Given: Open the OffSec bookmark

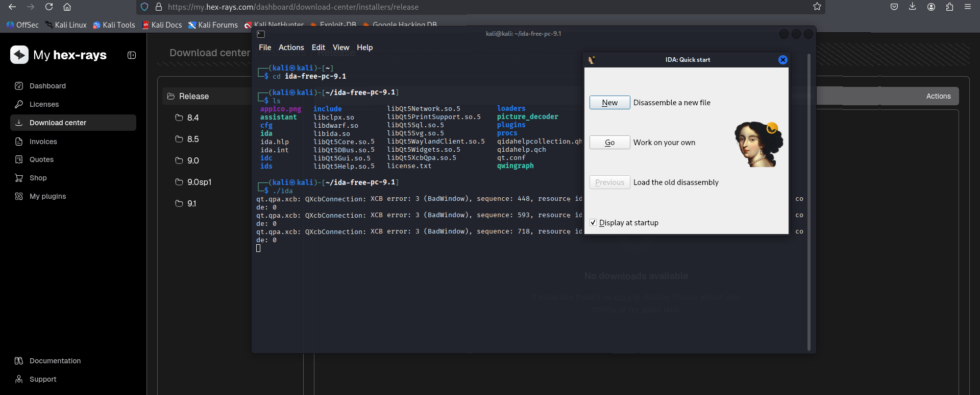Looking at the screenshot, I should pyautogui.click(x=22, y=25).
